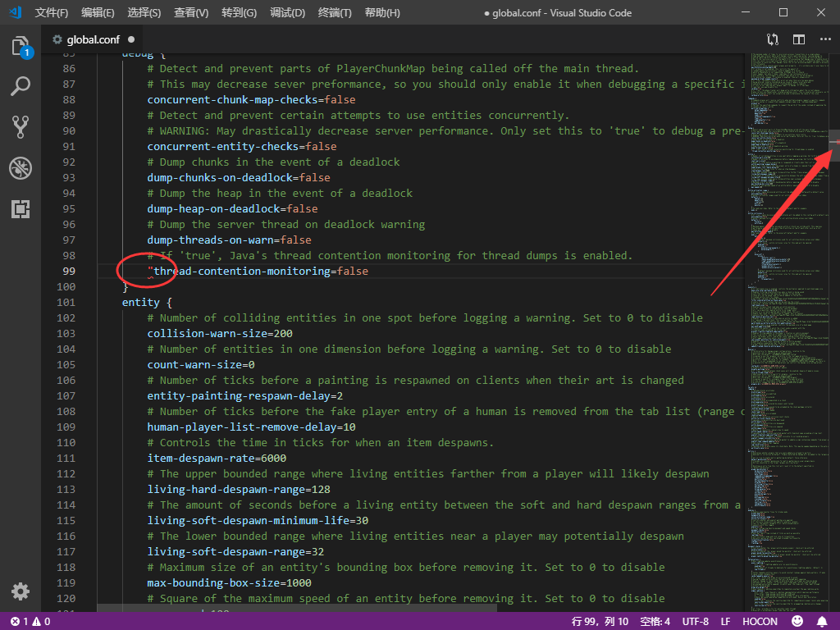Open the notifications bell in status bar
This screenshot has height=630, width=840.
[x=822, y=621]
